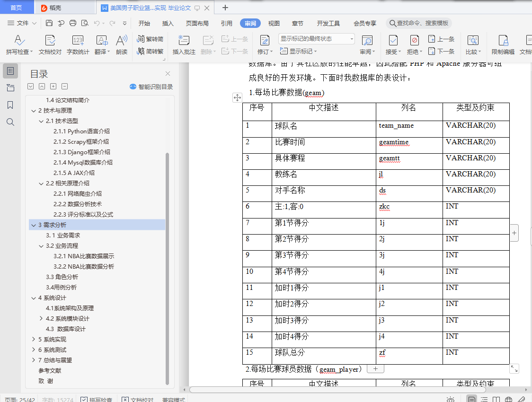
Task: Open the find magnifier icon in left sidebar
Action: (x=10, y=122)
